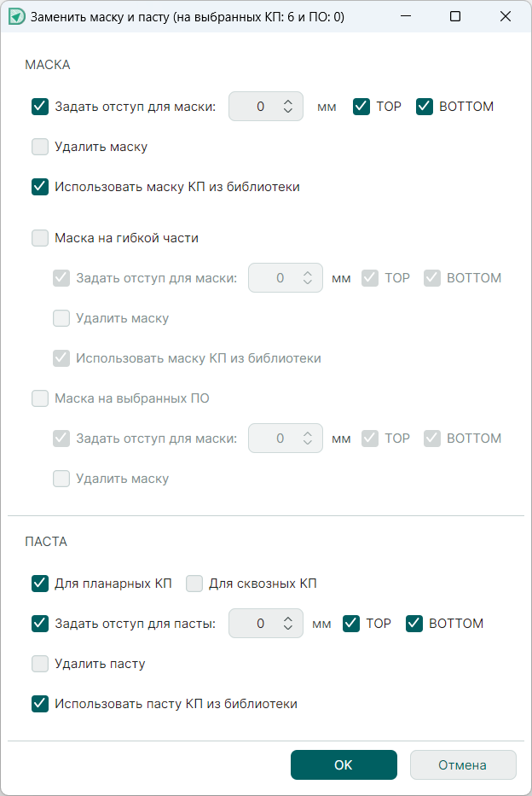Enable 'Удалить пасту' checkbox
Screen dimensions: 532x796
click(x=40, y=663)
